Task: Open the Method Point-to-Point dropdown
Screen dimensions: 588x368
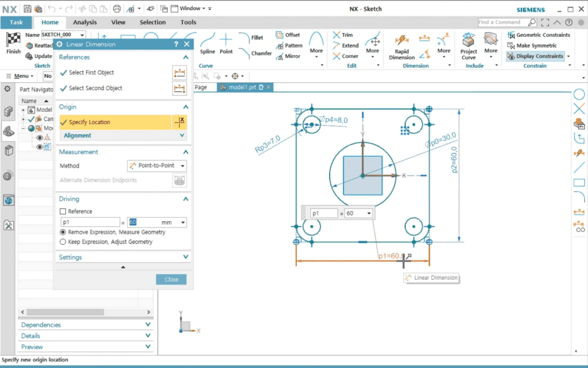Action: click(x=157, y=166)
